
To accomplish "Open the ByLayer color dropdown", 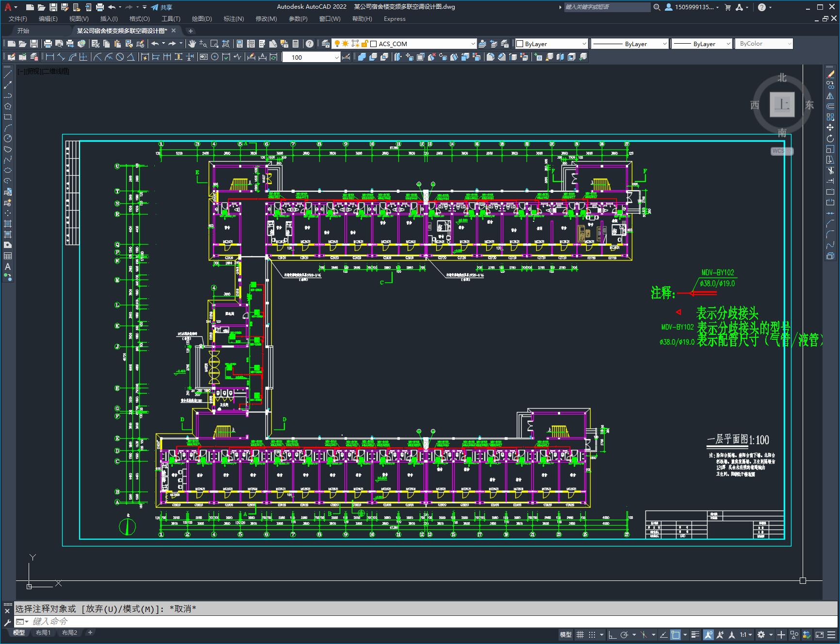I will [x=551, y=44].
